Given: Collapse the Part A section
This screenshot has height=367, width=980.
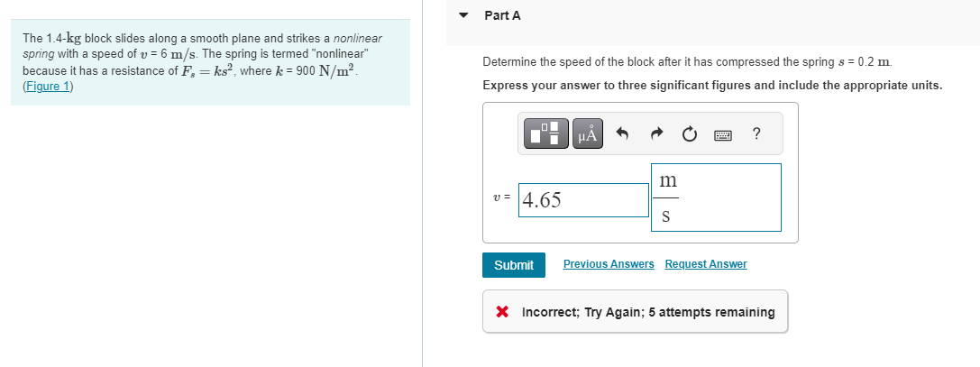Looking at the screenshot, I should click(463, 15).
